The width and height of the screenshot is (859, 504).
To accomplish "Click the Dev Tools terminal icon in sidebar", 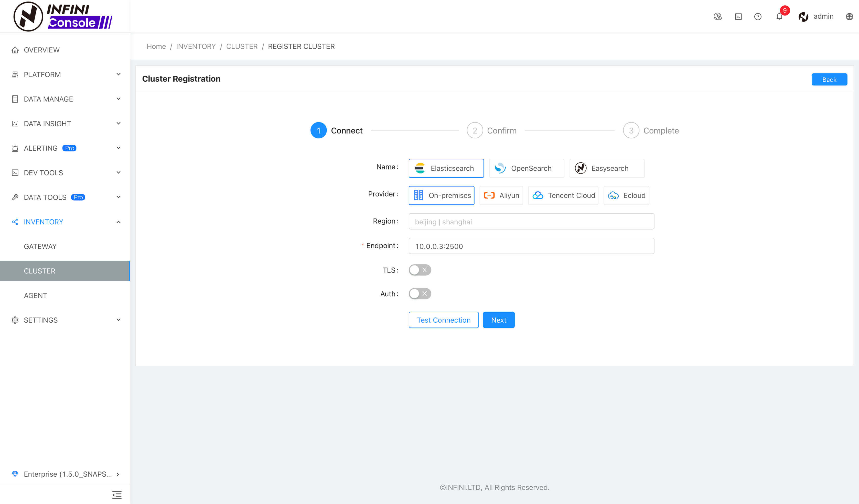I will (x=15, y=173).
